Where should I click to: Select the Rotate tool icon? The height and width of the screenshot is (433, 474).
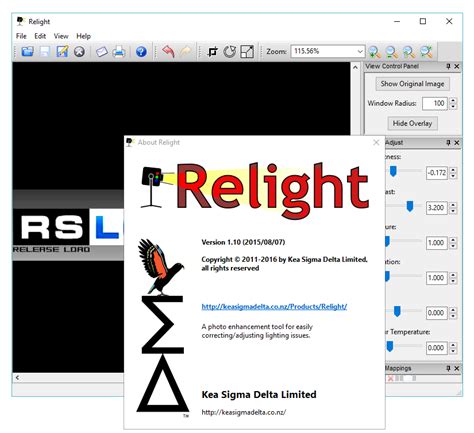coord(230,52)
